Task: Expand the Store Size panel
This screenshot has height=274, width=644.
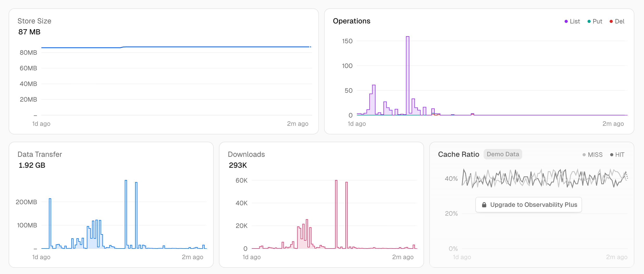Action: tap(34, 21)
